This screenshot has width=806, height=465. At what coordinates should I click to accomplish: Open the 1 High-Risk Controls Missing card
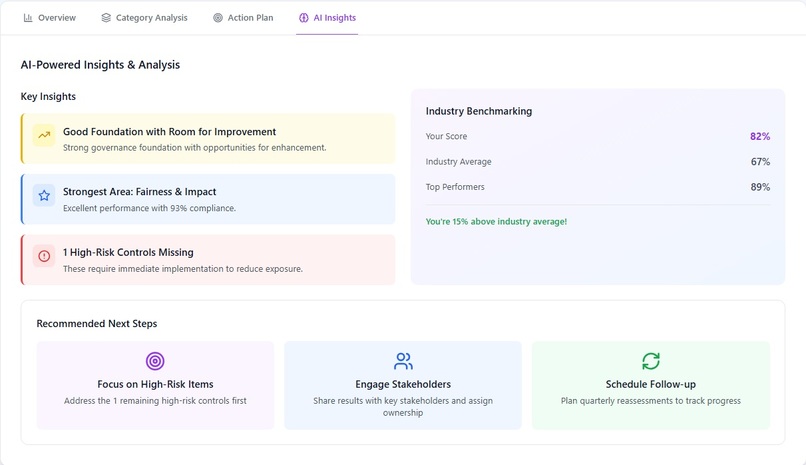[x=208, y=259]
